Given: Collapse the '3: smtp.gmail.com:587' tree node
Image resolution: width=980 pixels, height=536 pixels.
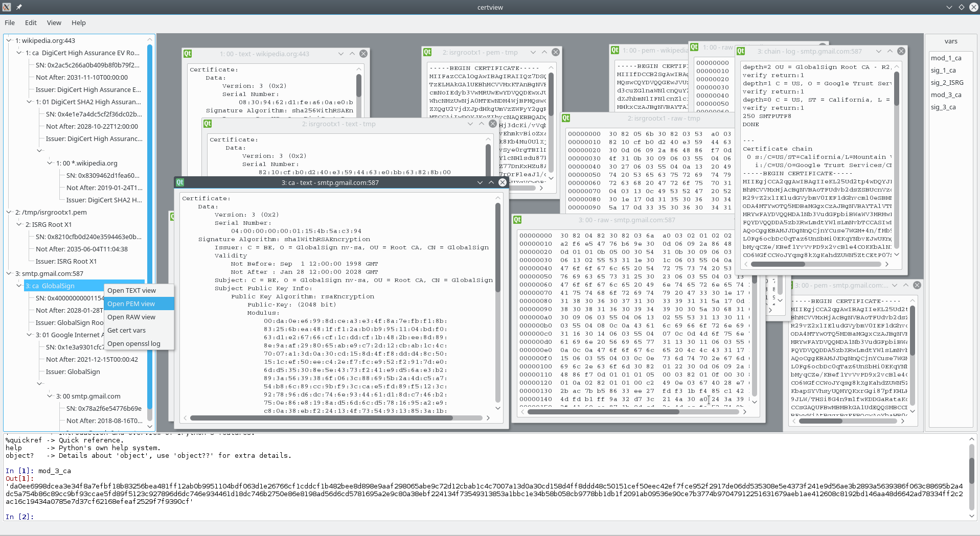Looking at the screenshot, I should [9, 273].
